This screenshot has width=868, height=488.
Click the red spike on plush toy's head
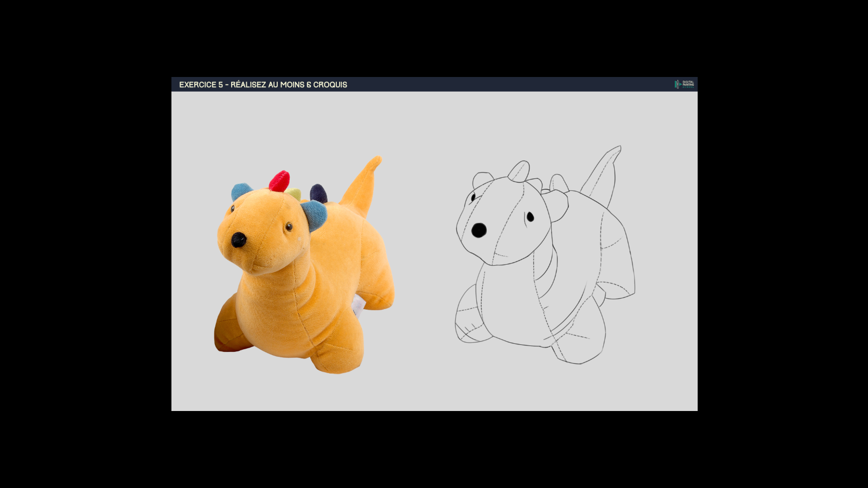pyautogui.click(x=279, y=181)
